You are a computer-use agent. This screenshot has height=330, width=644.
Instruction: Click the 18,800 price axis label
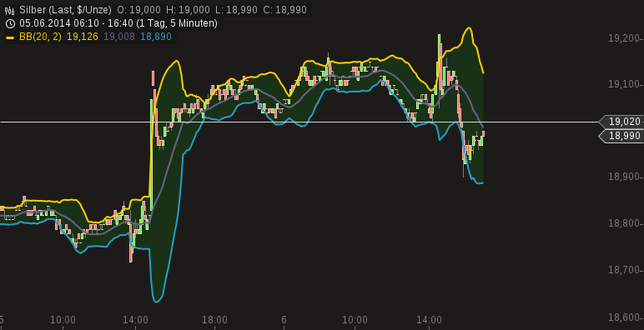point(624,223)
